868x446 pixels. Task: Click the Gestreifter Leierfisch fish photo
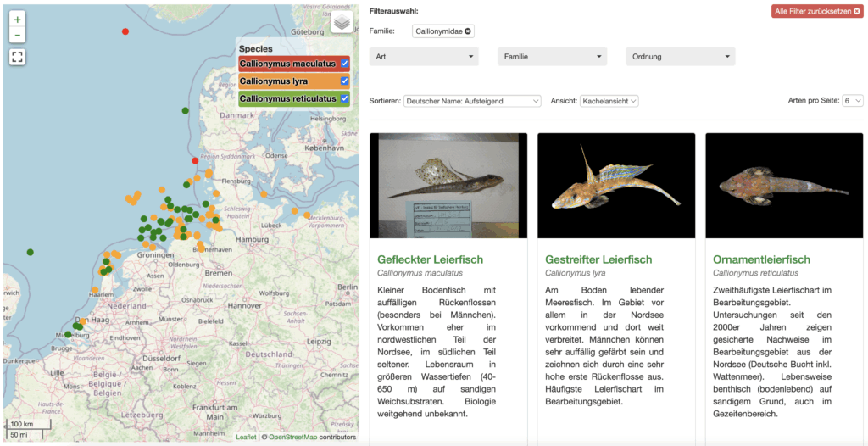pyautogui.click(x=616, y=186)
